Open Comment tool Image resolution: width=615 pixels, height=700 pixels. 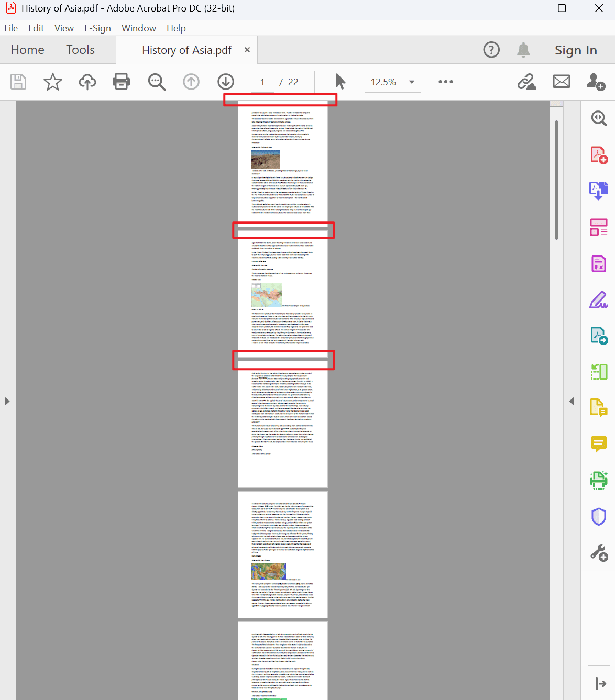tap(599, 444)
